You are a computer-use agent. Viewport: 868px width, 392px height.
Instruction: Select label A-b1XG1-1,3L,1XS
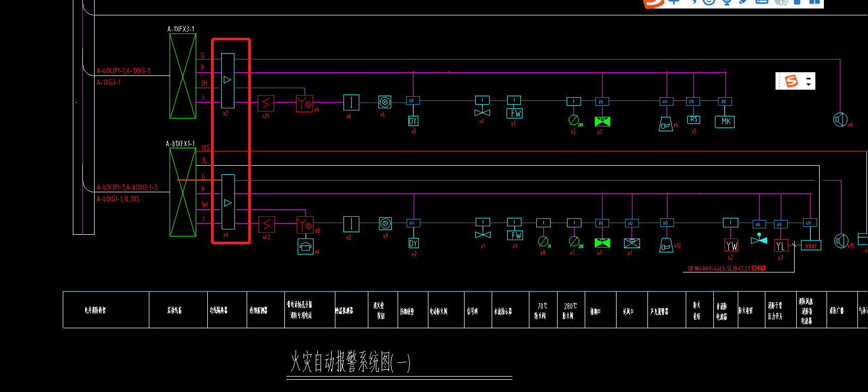tap(118, 199)
